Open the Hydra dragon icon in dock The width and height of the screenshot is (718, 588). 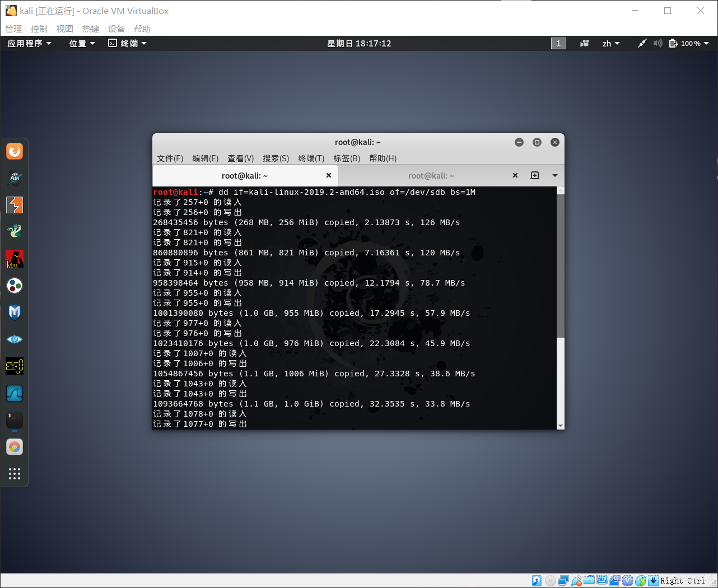[15, 232]
